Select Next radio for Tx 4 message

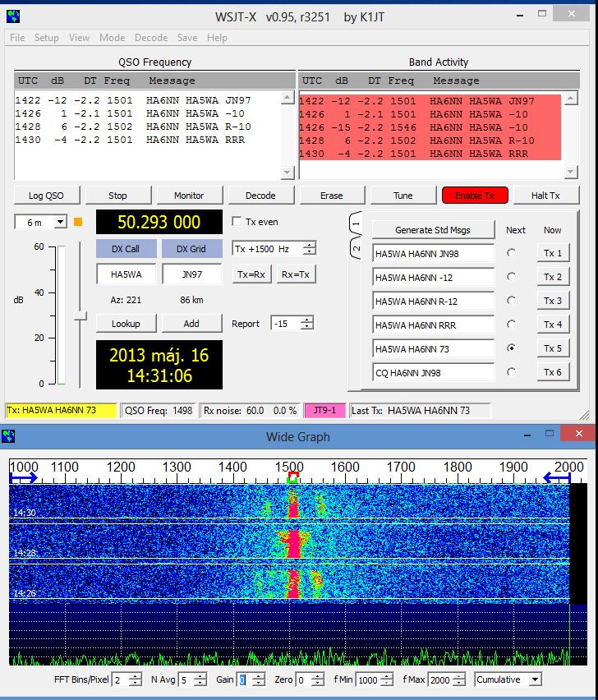(x=512, y=324)
